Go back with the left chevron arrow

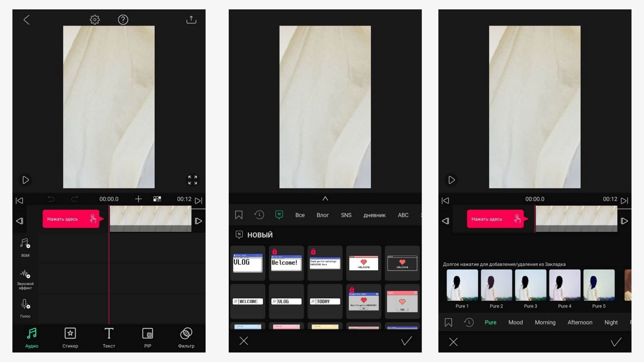coord(26,20)
